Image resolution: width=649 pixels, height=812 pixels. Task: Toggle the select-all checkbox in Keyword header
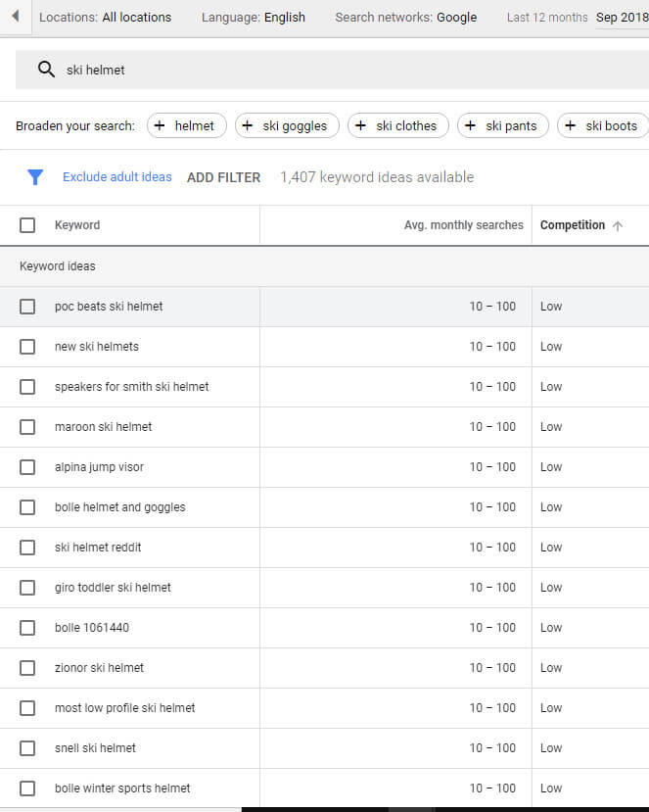[27, 225]
